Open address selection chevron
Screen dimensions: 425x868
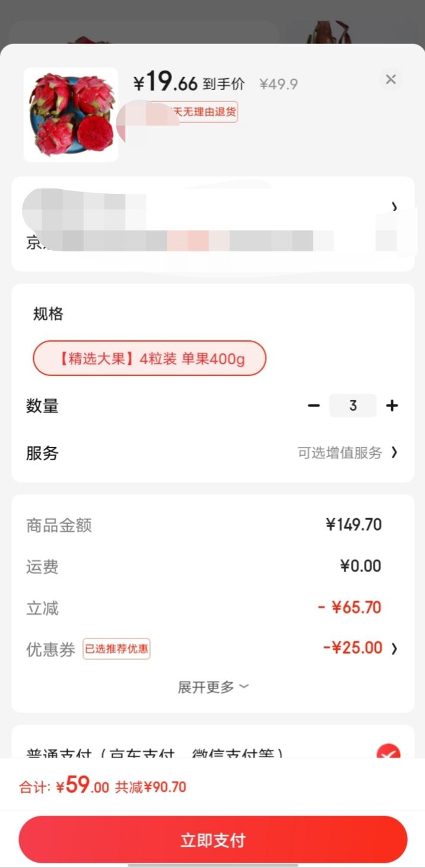point(394,206)
